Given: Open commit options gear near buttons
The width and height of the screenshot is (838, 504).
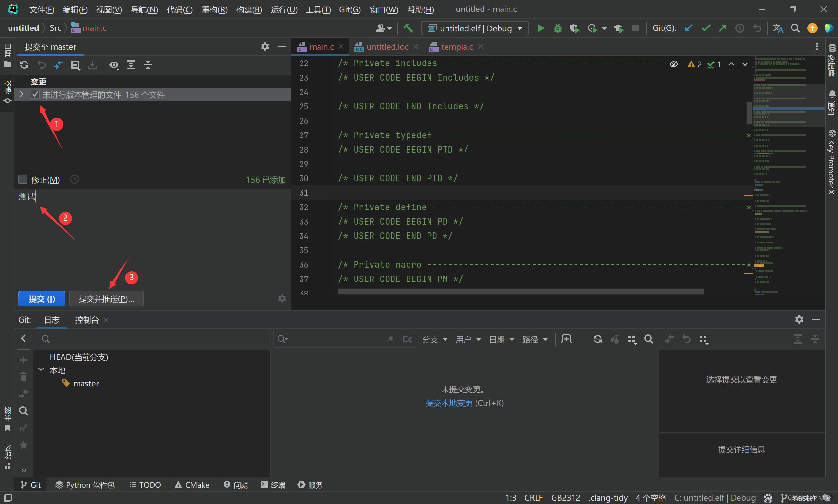Looking at the screenshot, I should coord(282,298).
